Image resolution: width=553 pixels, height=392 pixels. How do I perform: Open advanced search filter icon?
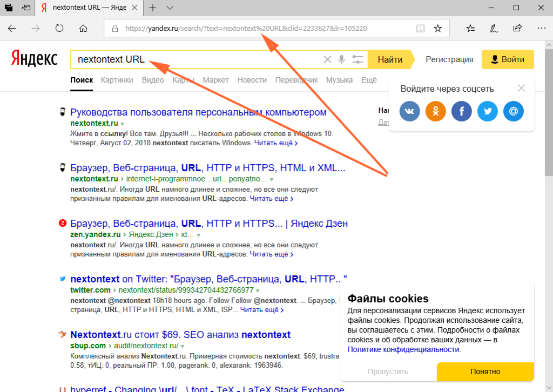pos(358,59)
